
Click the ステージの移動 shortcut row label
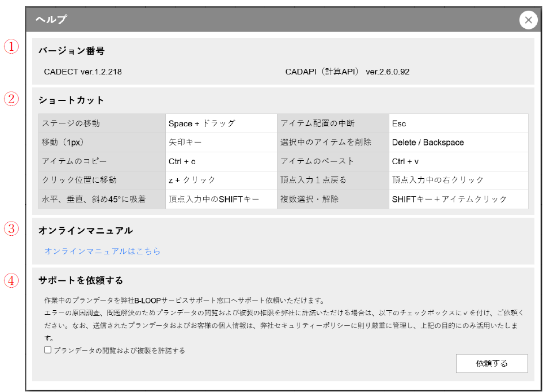pyautogui.click(x=71, y=124)
